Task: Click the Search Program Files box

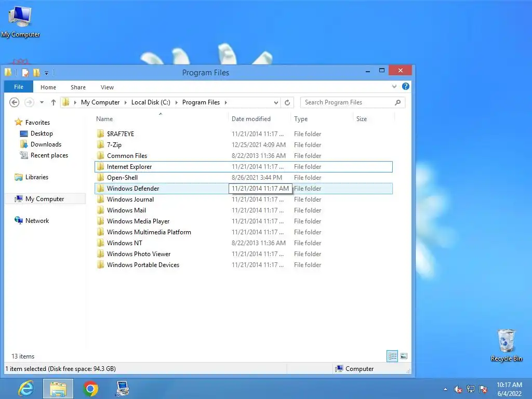Action: tap(353, 102)
